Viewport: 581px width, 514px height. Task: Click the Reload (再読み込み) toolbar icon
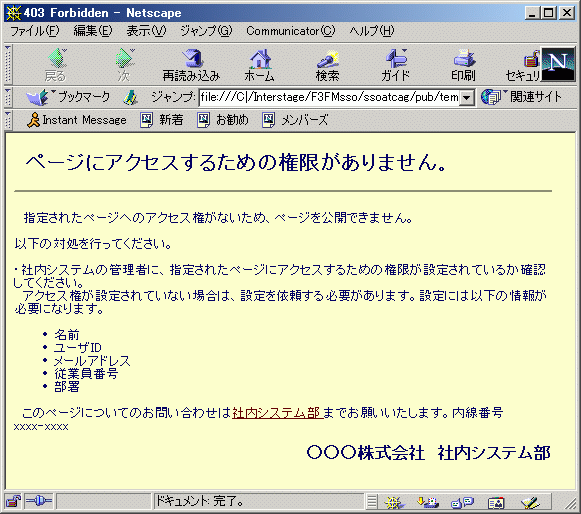pos(191,65)
